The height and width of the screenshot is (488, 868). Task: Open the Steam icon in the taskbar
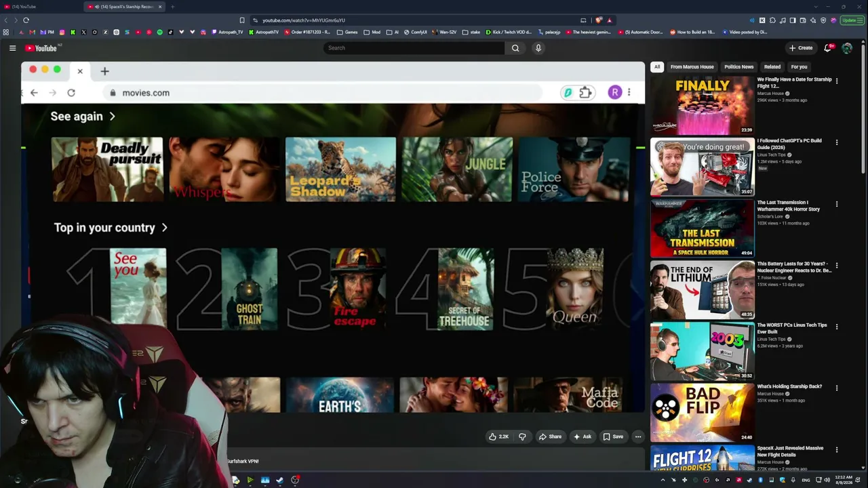point(279,480)
